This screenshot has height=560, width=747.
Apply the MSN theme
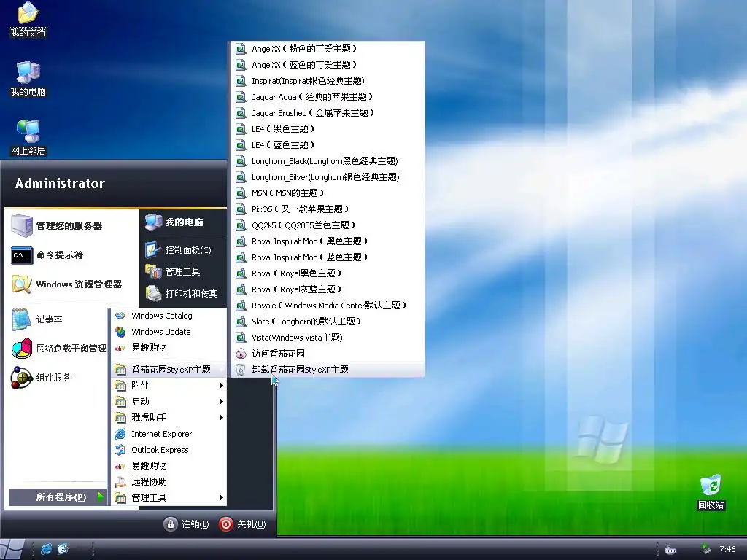pos(328,192)
